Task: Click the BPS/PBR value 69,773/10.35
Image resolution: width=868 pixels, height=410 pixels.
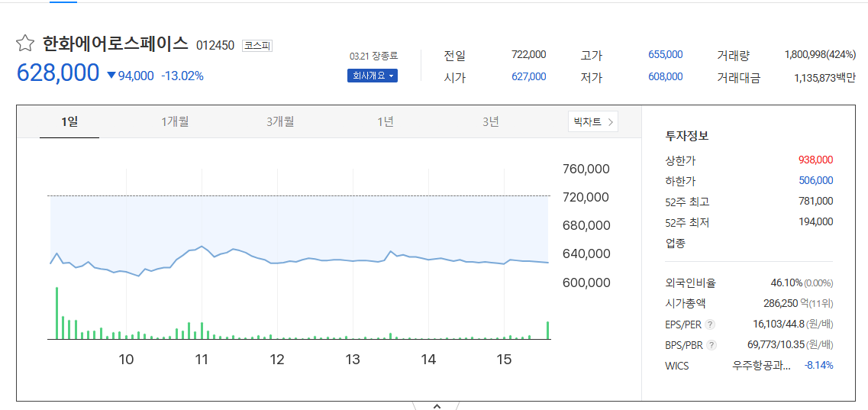Action: 775,345
